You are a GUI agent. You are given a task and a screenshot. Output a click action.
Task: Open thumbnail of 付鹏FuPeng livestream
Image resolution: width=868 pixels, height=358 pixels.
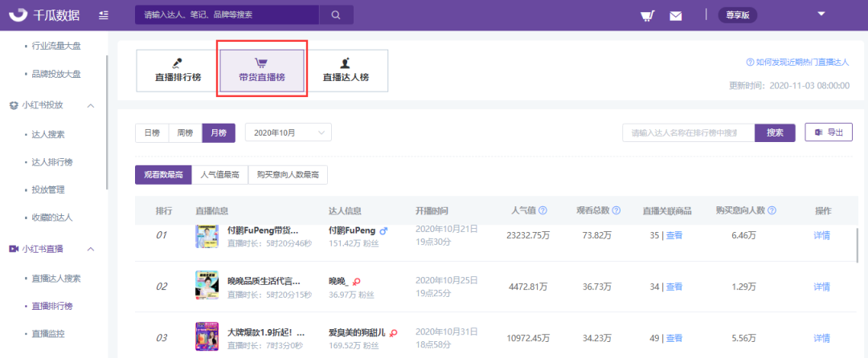coord(207,237)
